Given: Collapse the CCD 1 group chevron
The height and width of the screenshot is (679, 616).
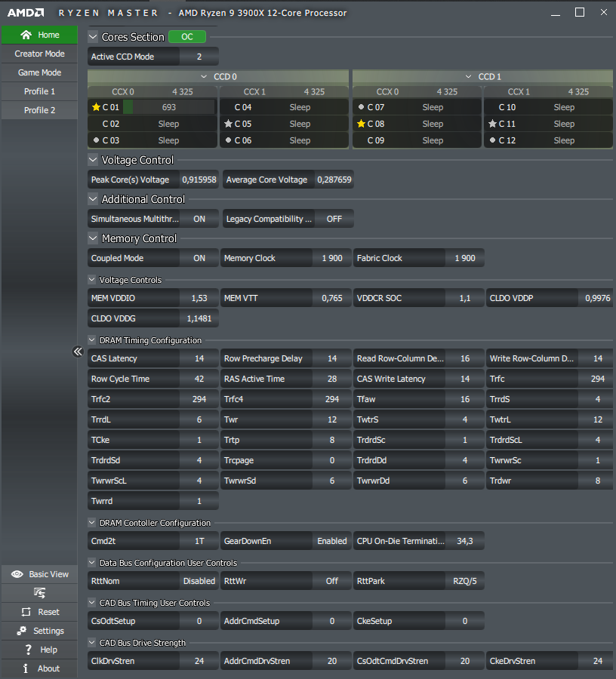Looking at the screenshot, I should pos(468,77).
